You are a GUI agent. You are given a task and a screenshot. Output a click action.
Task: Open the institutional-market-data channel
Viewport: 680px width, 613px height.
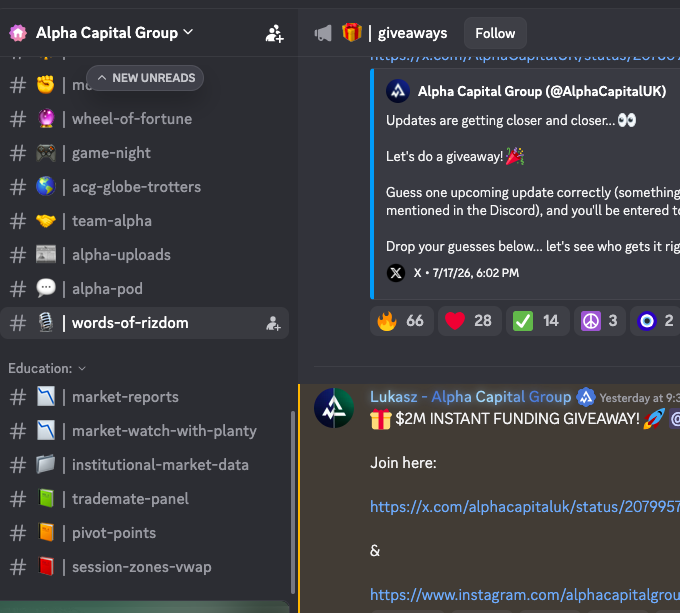(144, 465)
